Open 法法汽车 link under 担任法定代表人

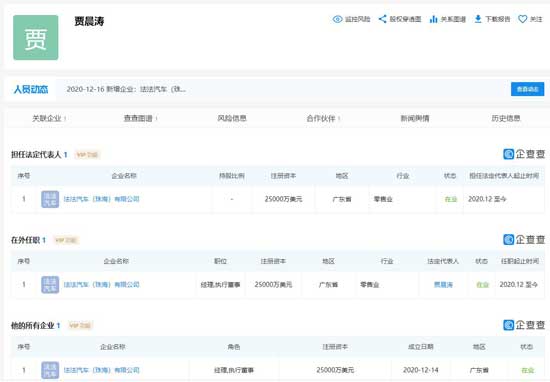point(101,199)
